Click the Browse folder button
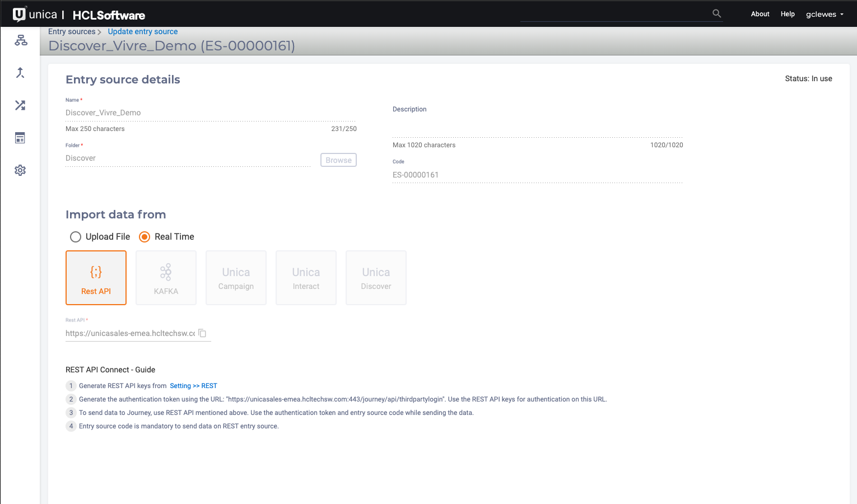The image size is (857, 504). coord(338,160)
